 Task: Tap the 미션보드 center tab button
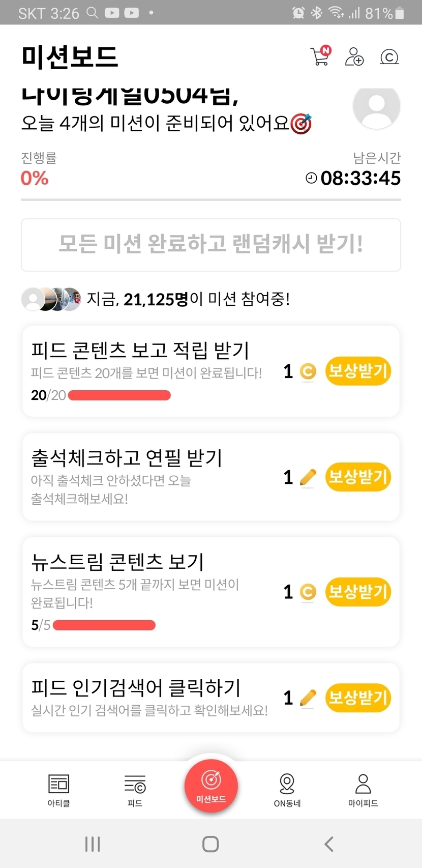click(x=211, y=785)
